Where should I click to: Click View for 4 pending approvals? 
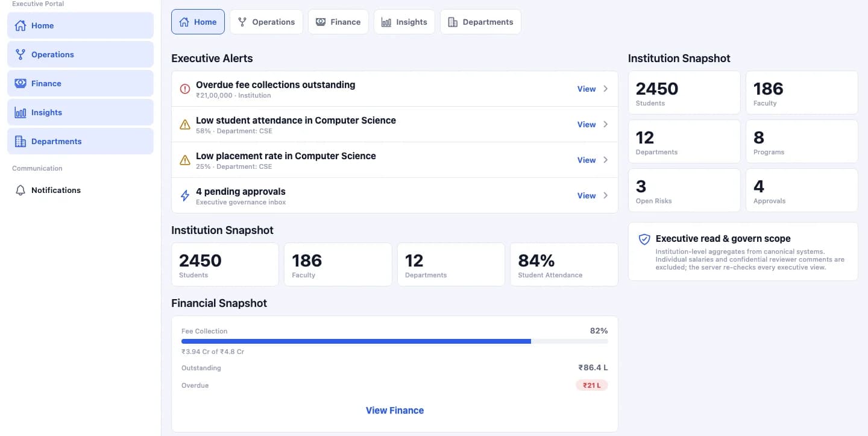587,195
